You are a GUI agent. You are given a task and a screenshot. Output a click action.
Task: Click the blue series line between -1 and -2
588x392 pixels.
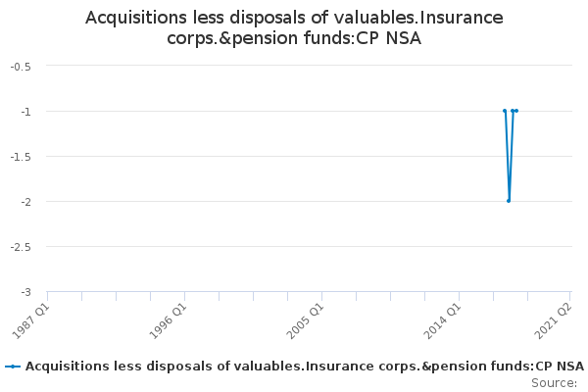[507, 157]
